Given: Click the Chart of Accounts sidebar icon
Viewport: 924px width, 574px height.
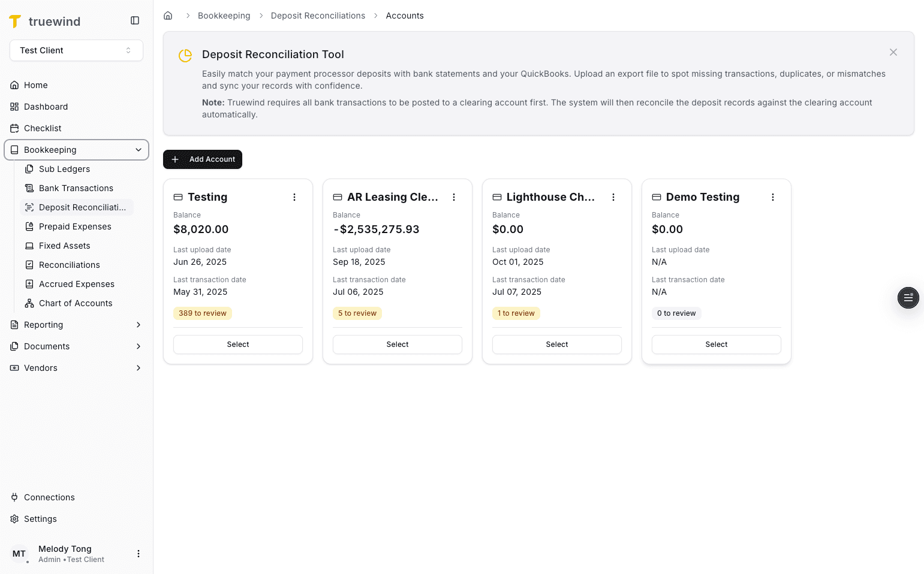Looking at the screenshot, I should click(x=29, y=303).
